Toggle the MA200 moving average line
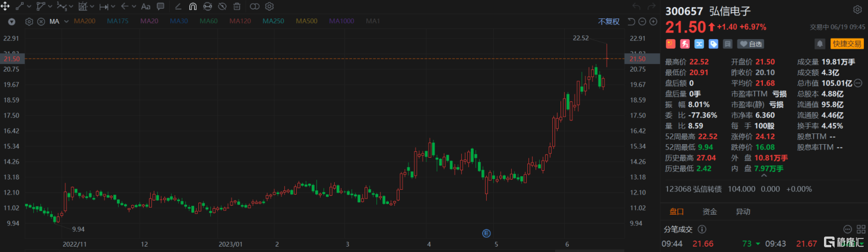868x252 pixels. tap(85, 21)
